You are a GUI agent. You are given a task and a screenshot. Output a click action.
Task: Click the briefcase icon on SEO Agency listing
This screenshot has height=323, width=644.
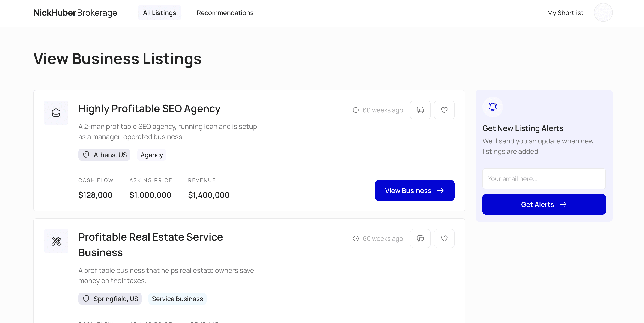tap(56, 113)
